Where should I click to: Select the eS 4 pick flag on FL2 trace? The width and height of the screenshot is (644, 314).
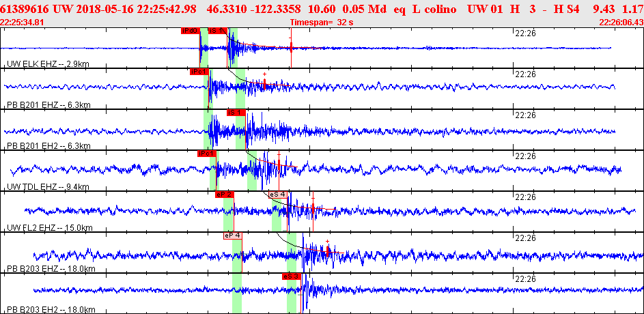click(278, 195)
